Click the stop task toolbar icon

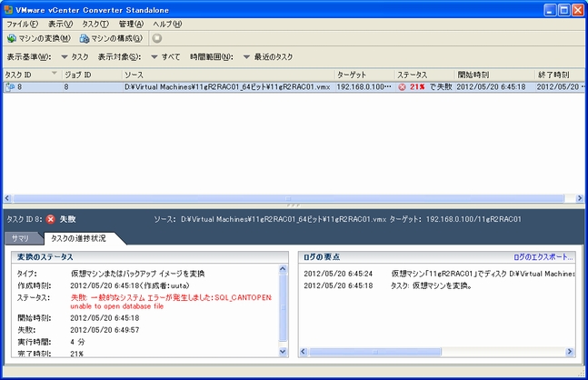157,38
